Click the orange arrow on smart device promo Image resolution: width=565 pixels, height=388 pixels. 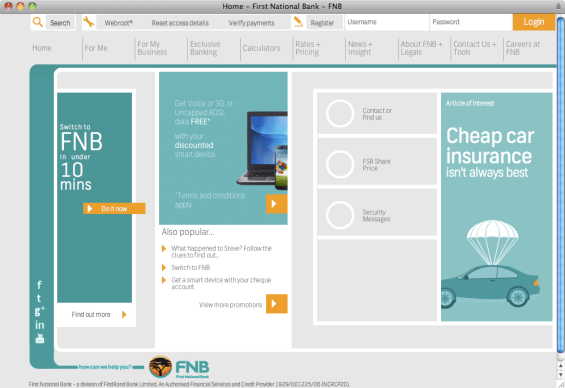[276, 204]
